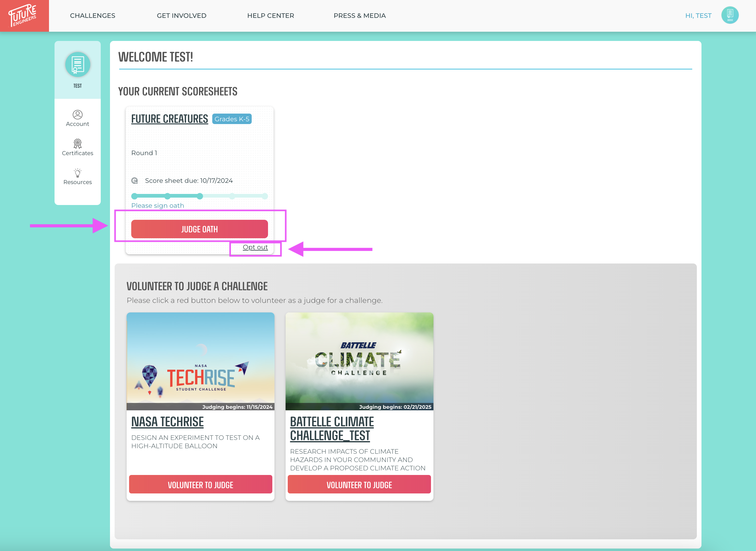Click the Please sign oath status text
756x551 pixels.
coord(157,205)
